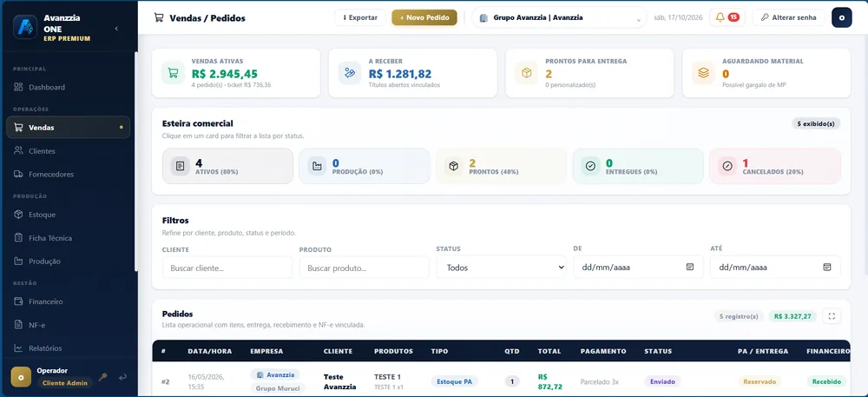Open the calendar picker for De date
868x397 pixels.
(690, 267)
